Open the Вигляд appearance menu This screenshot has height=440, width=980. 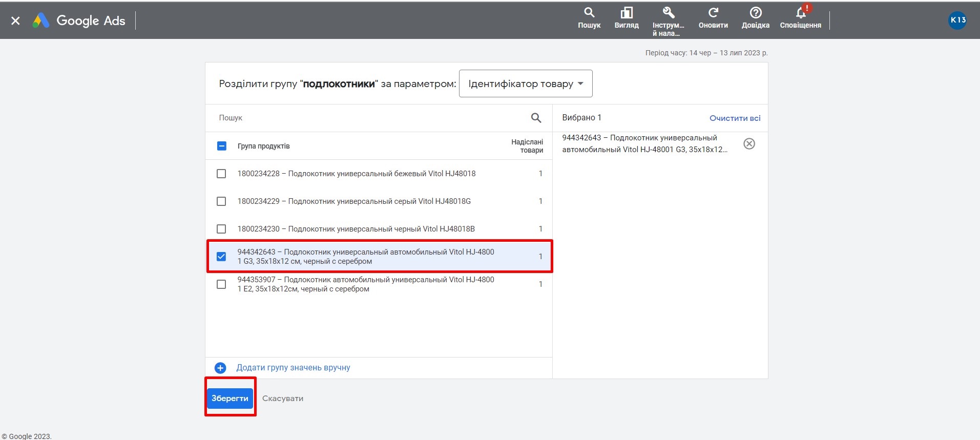pos(627,18)
